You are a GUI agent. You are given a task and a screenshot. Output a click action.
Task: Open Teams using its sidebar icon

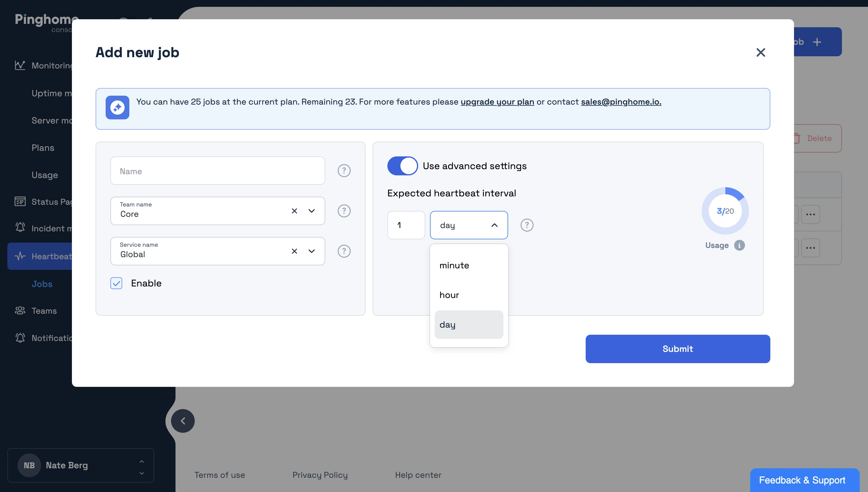[20, 310]
